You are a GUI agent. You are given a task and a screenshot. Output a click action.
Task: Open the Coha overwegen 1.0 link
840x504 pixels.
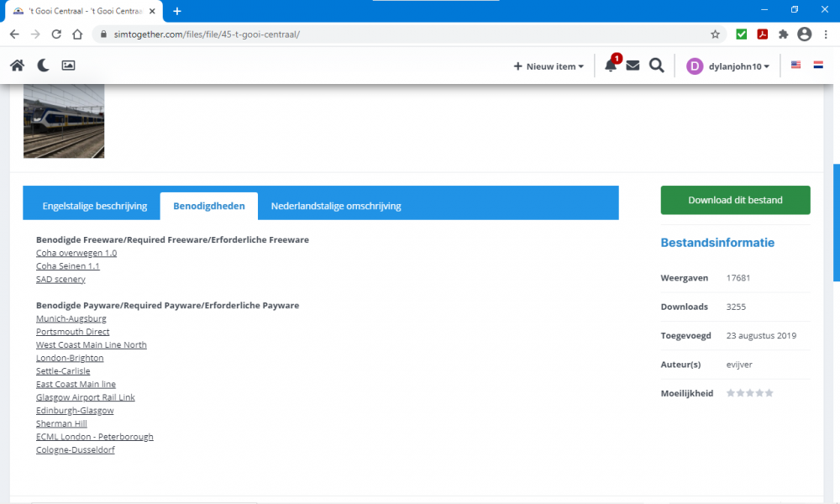click(x=76, y=253)
